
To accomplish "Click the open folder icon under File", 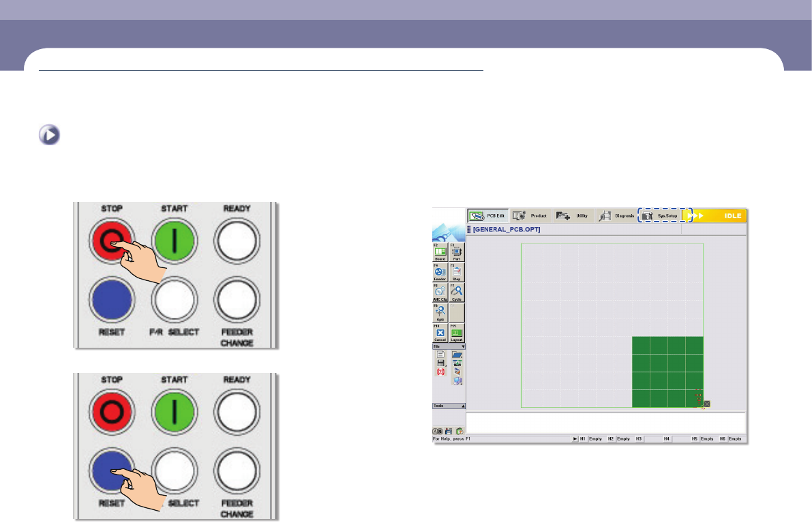I will coord(457,355).
